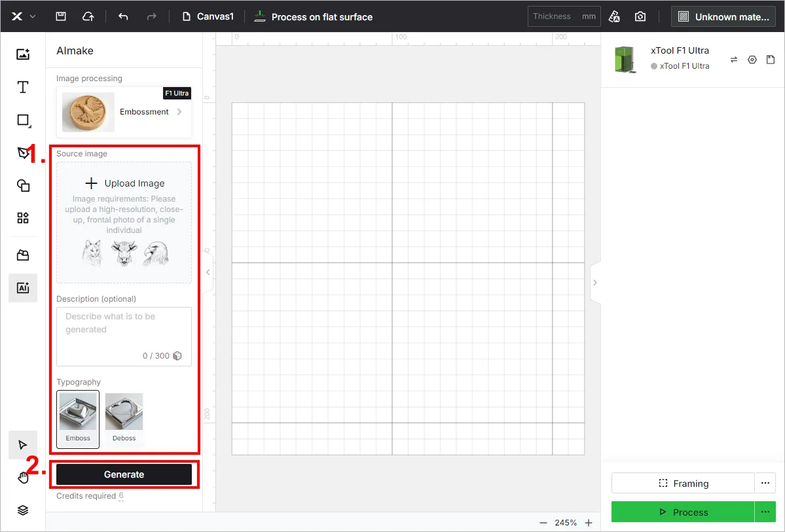The width and height of the screenshot is (785, 532).
Task: Open the apps grid icon
Action: coord(23,218)
